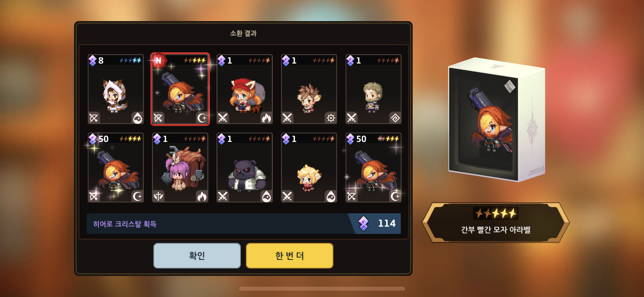This screenshot has width=644, height=297.
Task: Select the black bear hero card
Action: [245, 167]
